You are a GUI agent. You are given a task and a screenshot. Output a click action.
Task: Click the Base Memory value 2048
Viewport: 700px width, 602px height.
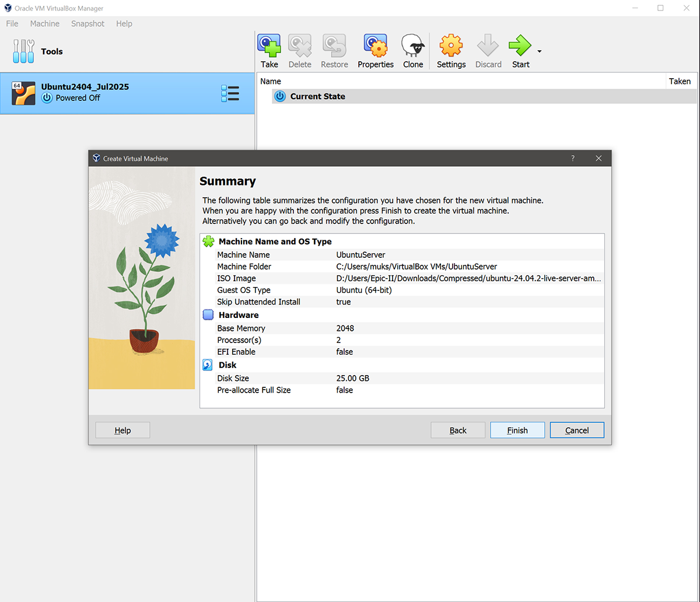(345, 328)
